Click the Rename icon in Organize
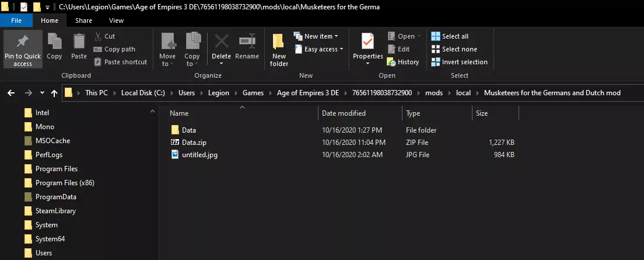This screenshot has width=644, height=260. (x=247, y=42)
